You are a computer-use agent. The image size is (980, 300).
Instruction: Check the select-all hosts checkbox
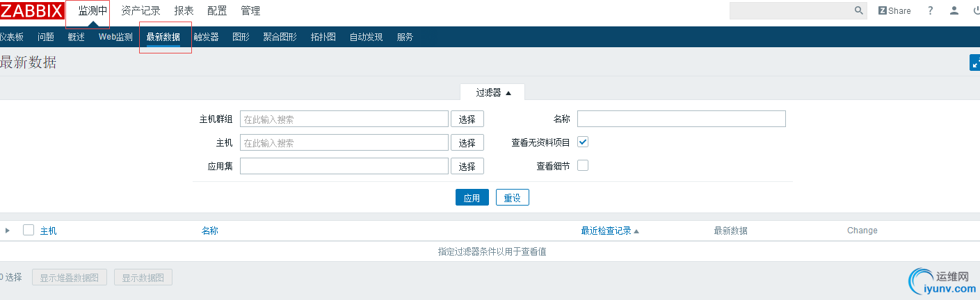[x=29, y=230]
